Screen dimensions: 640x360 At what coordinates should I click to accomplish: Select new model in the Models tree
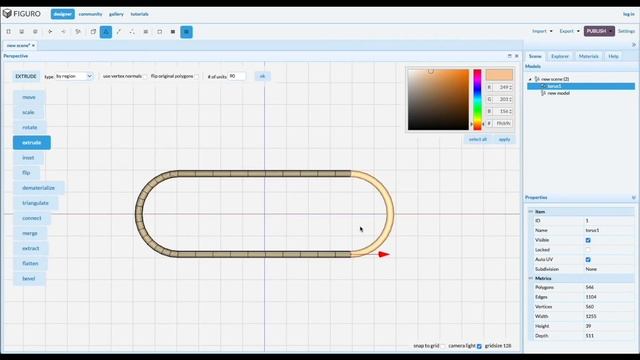(558, 93)
